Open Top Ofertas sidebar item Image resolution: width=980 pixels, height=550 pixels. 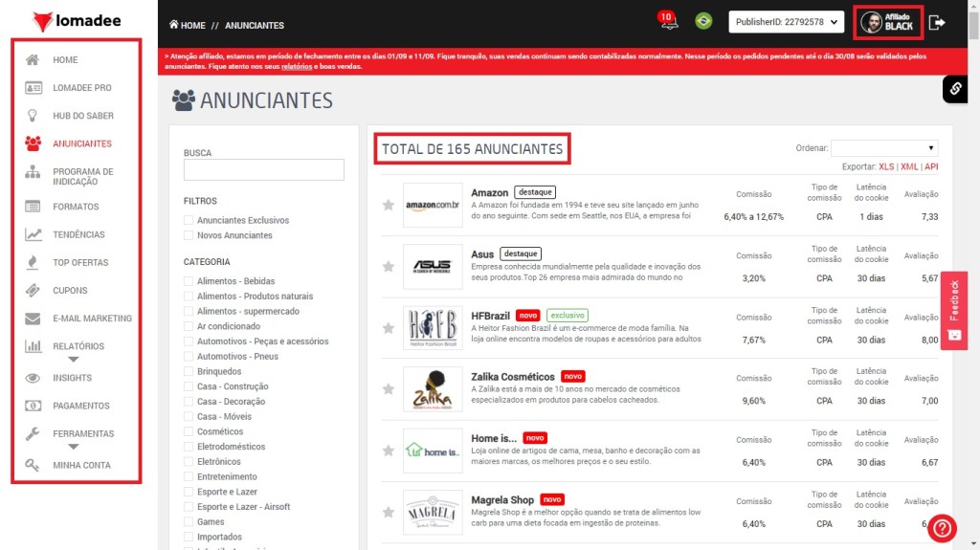coord(80,262)
